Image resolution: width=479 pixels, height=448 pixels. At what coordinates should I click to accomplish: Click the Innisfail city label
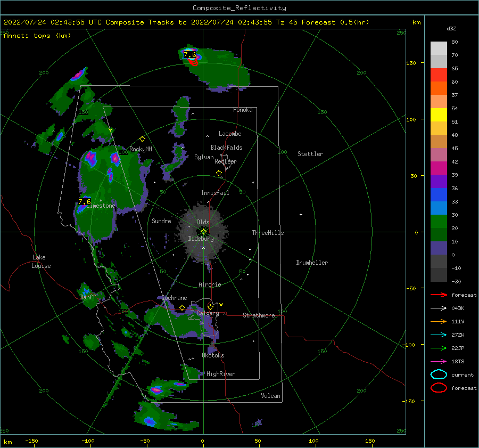pos(215,193)
